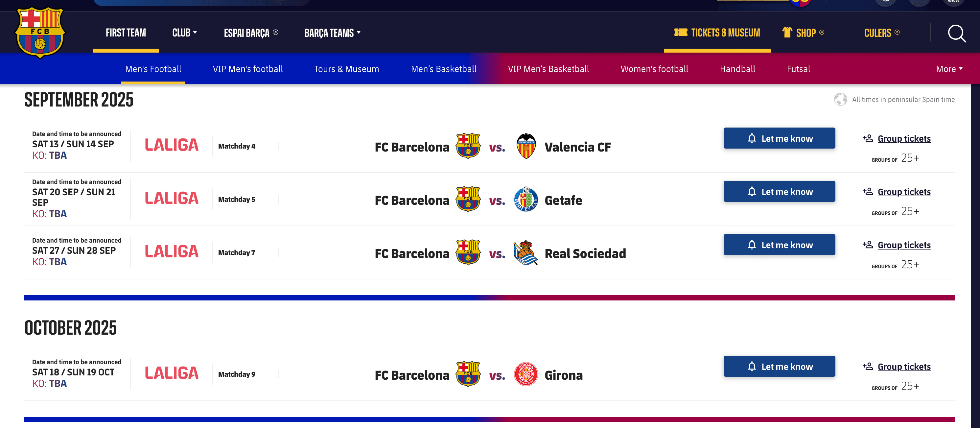
Task: Click the CULERS external link
Action: point(879,33)
